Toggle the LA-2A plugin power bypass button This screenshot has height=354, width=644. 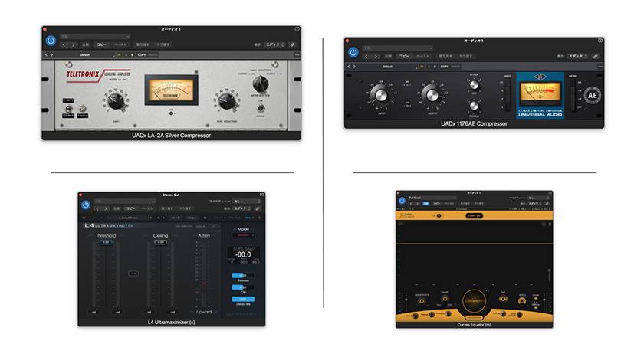[51, 41]
